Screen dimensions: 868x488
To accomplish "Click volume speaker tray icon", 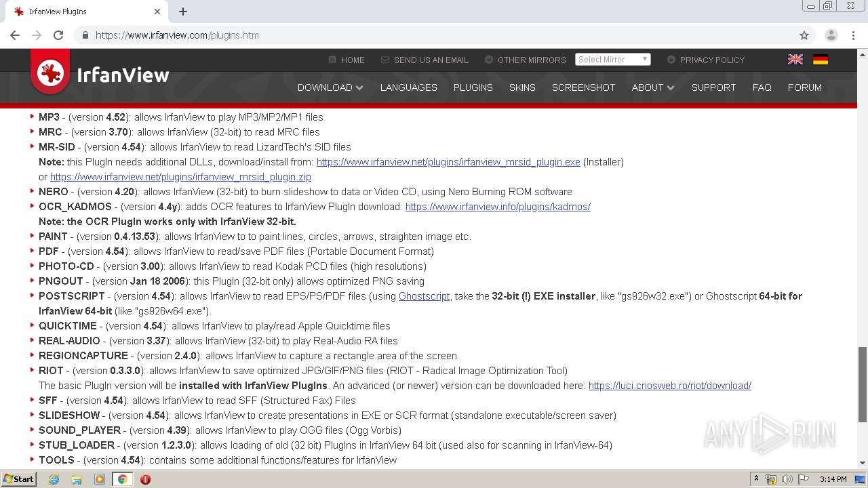I will (787, 479).
